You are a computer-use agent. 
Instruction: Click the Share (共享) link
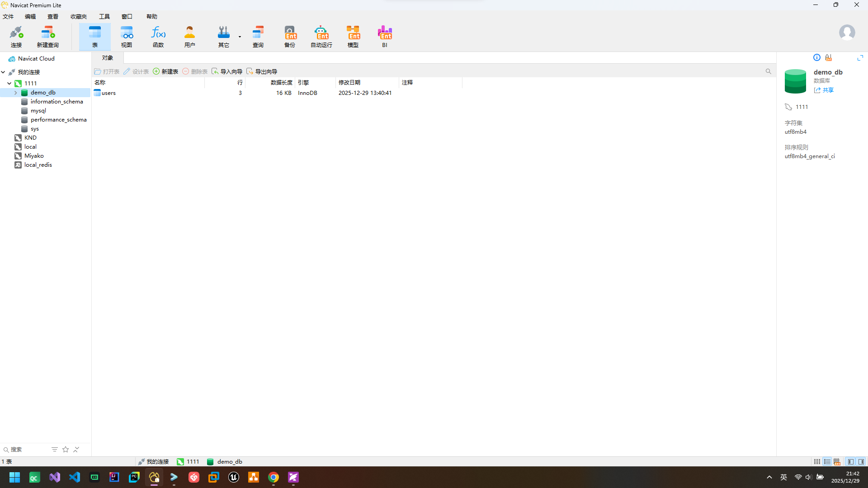tap(828, 90)
